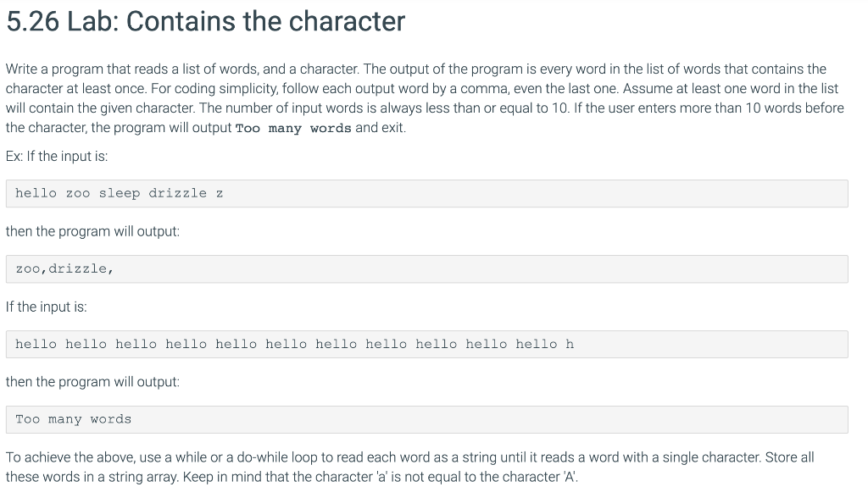Click the '5.26 Lab: Contains the character' heading

click(205, 21)
